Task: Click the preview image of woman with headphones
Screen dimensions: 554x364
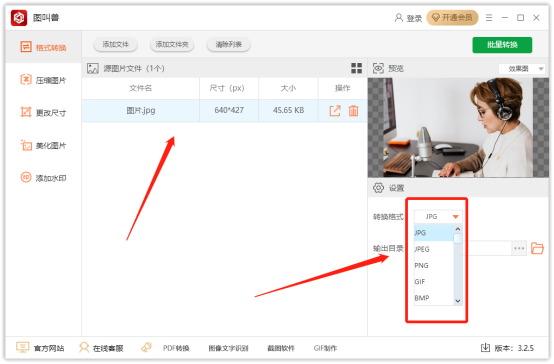Action: point(458,128)
